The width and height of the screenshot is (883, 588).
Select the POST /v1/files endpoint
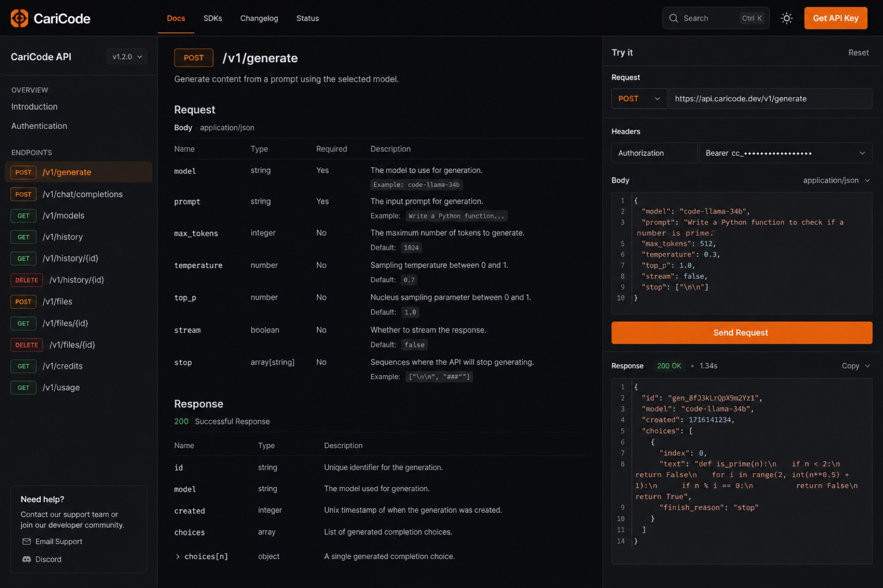click(78, 302)
